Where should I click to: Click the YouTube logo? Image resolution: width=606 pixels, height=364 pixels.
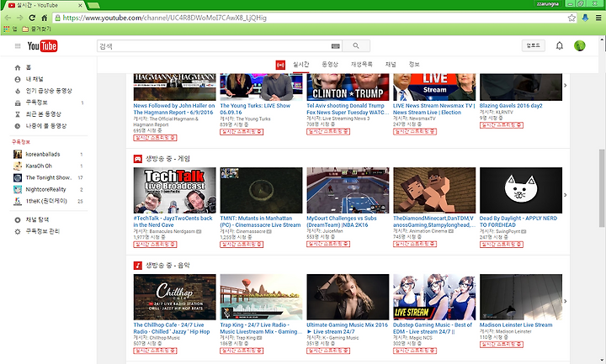click(x=43, y=46)
